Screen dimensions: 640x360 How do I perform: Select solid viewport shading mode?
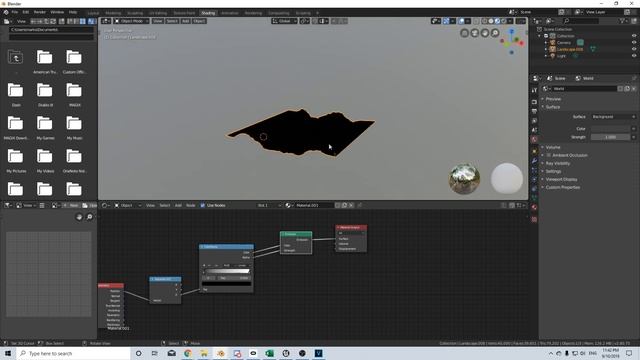click(491, 21)
